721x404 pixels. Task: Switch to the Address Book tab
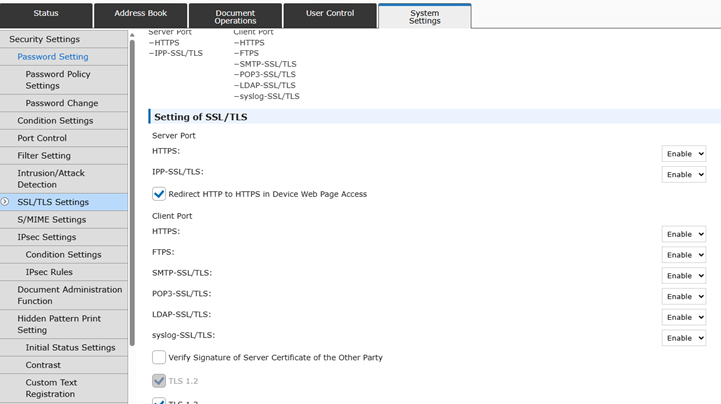[140, 14]
